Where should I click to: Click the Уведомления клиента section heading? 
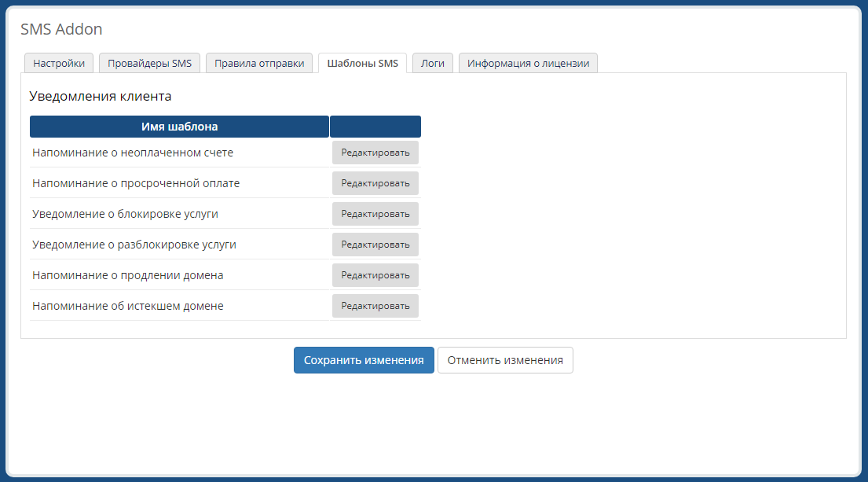coord(101,97)
